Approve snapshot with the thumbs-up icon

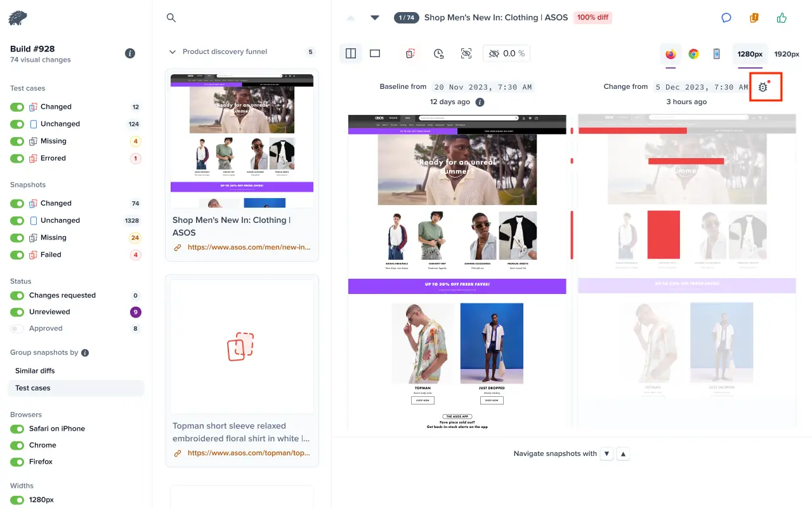click(782, 18)
